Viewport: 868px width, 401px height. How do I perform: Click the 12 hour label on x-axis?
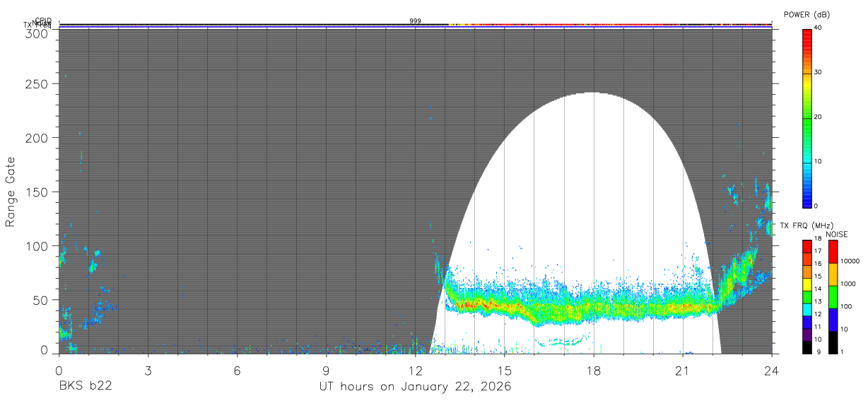415,371
